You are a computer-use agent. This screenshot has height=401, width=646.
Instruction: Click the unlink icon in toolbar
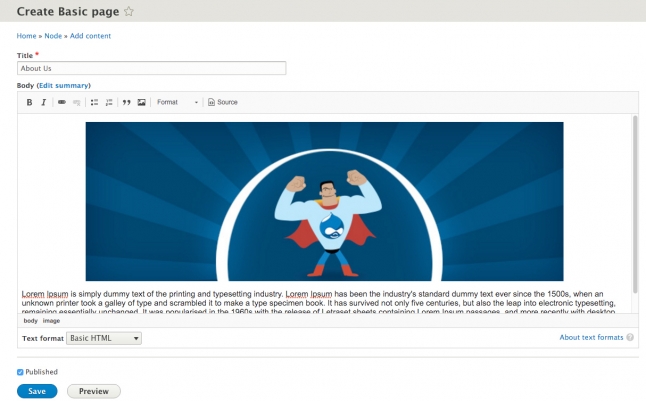click(x=77, y=102)
